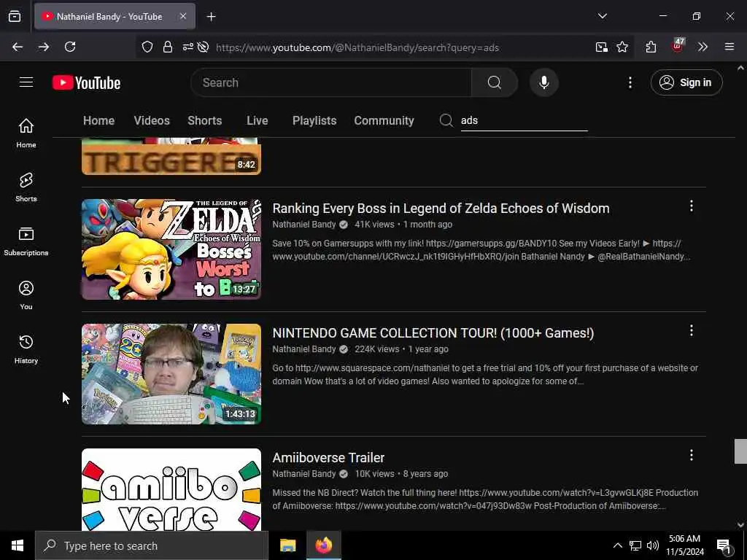Click Firefox icon on taskbar
Screen dimensions: 747x560
tap(323, 545)
